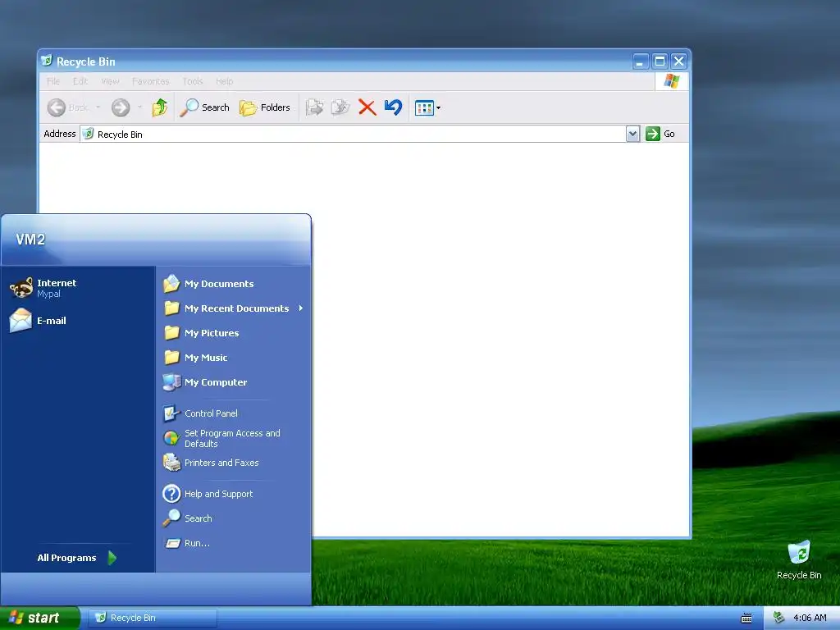Click the VM2 user name header

(30, 240)
